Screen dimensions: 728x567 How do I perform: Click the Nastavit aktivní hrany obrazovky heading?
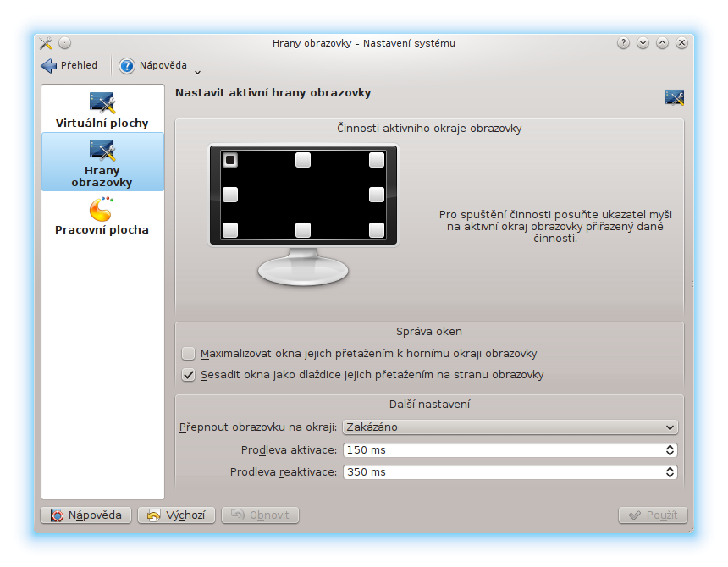pos(273,93)
